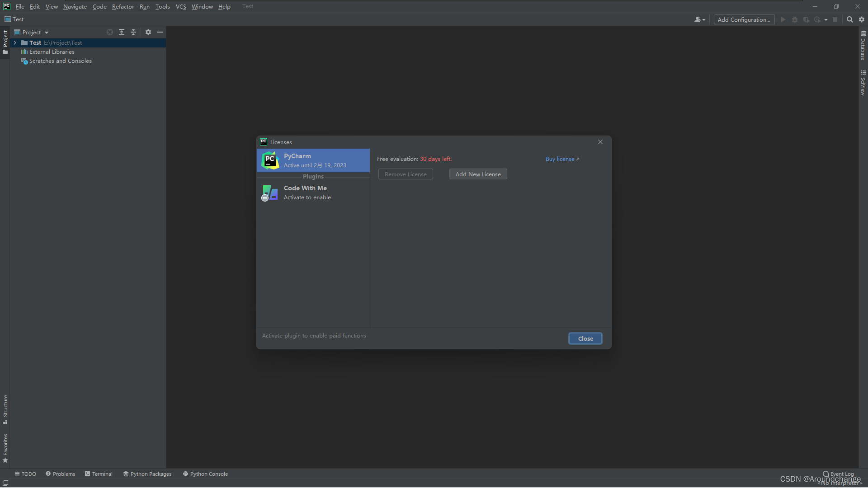Open the Structure side tab
This screenshot has height=488, width=868.
point(5,409)
